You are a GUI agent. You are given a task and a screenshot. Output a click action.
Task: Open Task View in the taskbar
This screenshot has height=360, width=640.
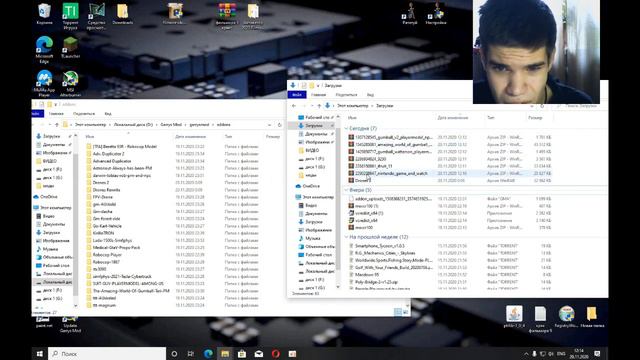click(x=191, y=353)
